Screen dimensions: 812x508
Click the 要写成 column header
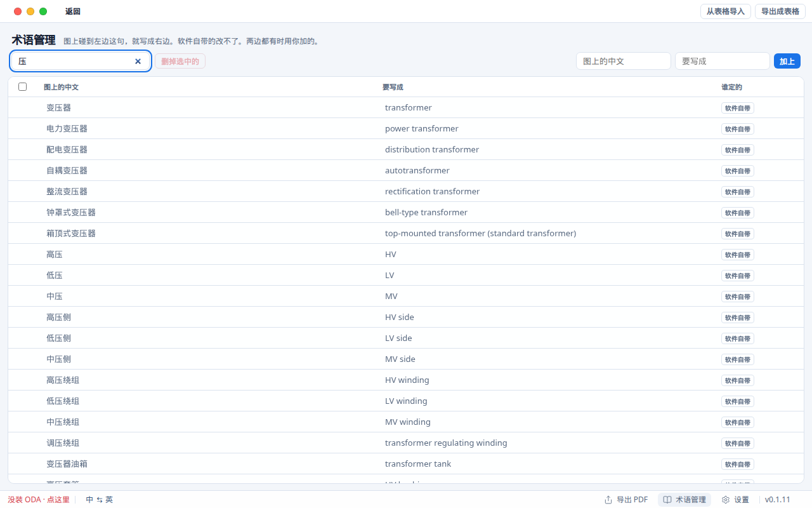click(x=393, y=87)
